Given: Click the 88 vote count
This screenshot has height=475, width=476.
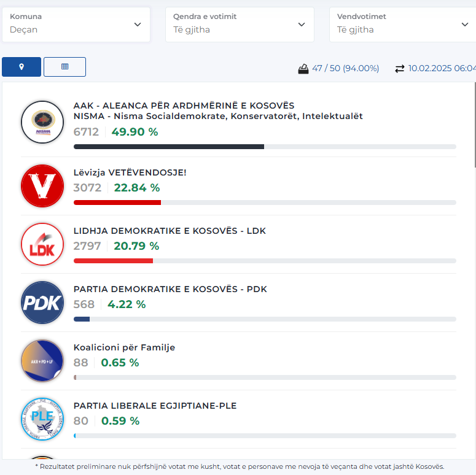Looking at the screenshot, I should 80,363.
